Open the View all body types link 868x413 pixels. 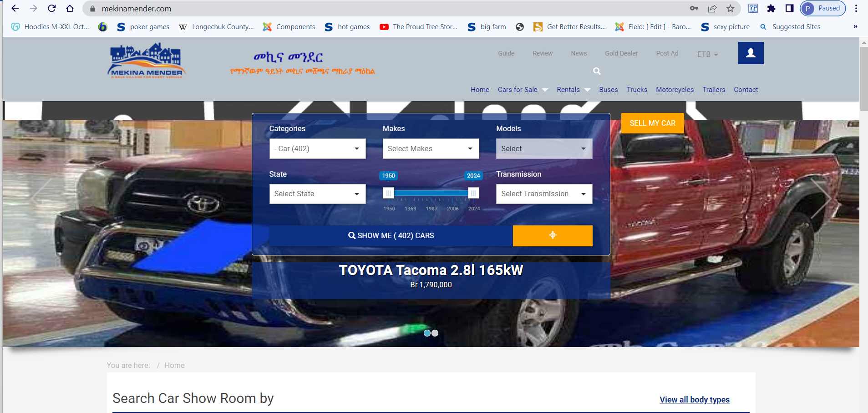[694, 399]
